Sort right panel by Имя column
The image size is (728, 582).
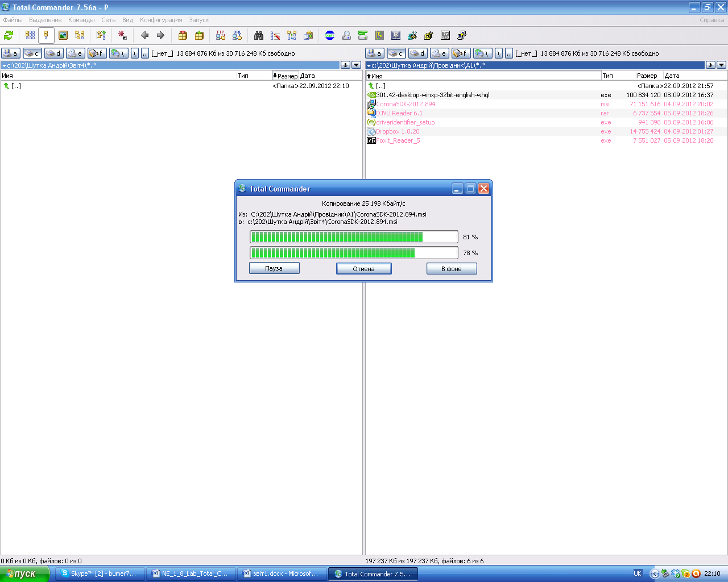tap(483, 76)
